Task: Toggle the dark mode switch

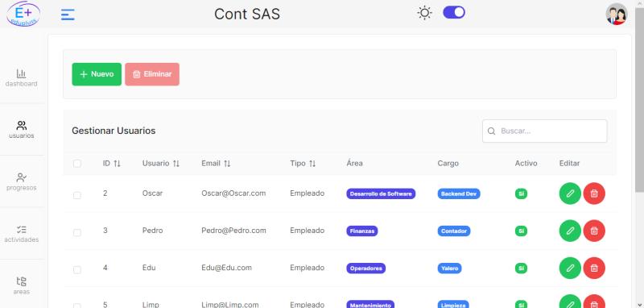Action: point(454,12)
